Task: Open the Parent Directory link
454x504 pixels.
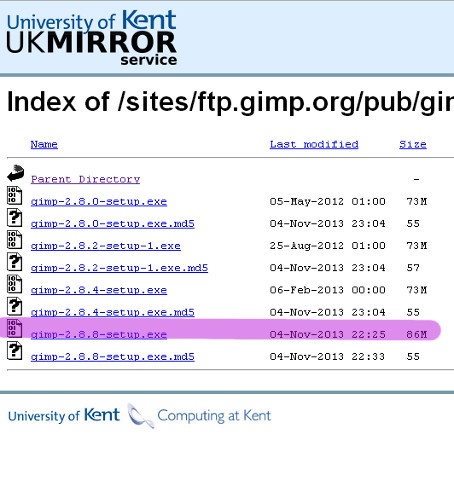Action: pos(85,179)
